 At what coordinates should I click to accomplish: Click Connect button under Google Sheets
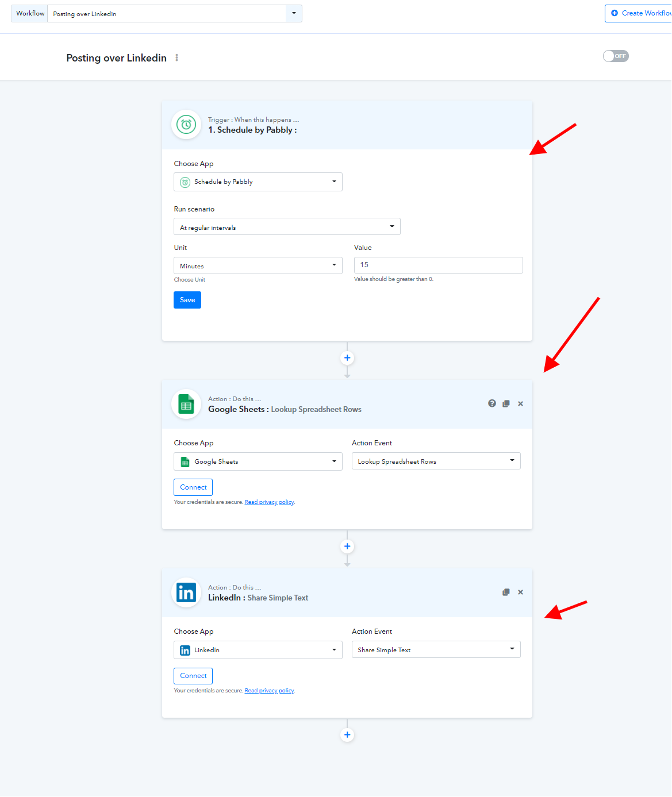[x=193, y=487]
